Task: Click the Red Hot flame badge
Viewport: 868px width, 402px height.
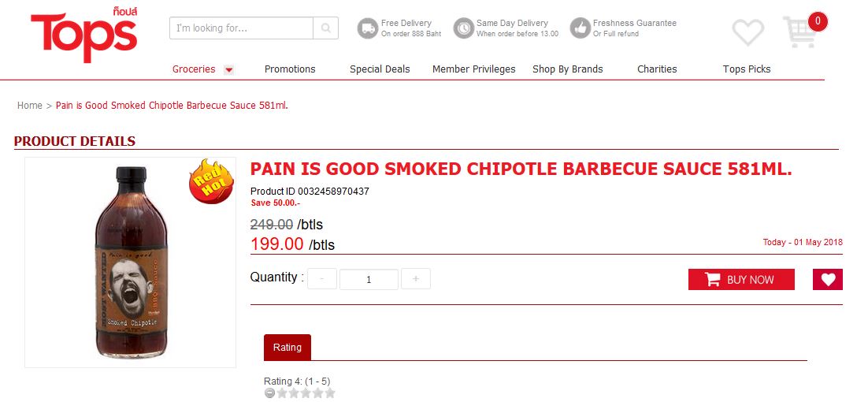Action: (211, 181)
